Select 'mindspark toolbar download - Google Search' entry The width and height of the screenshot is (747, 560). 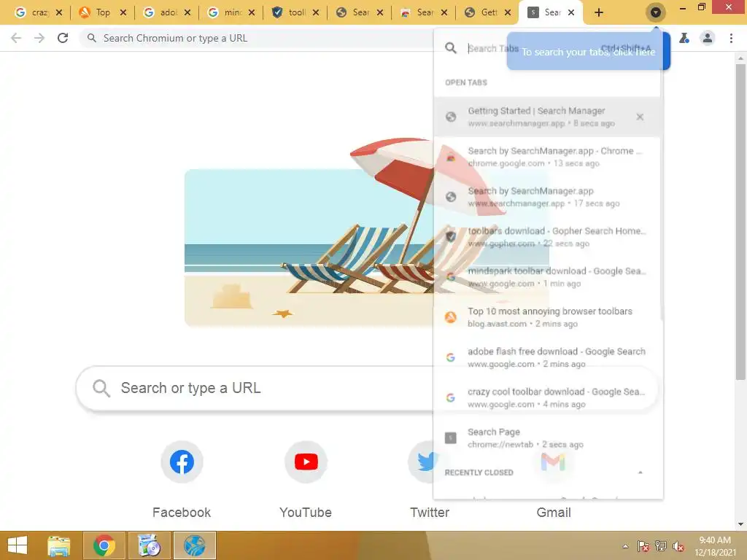547,276
